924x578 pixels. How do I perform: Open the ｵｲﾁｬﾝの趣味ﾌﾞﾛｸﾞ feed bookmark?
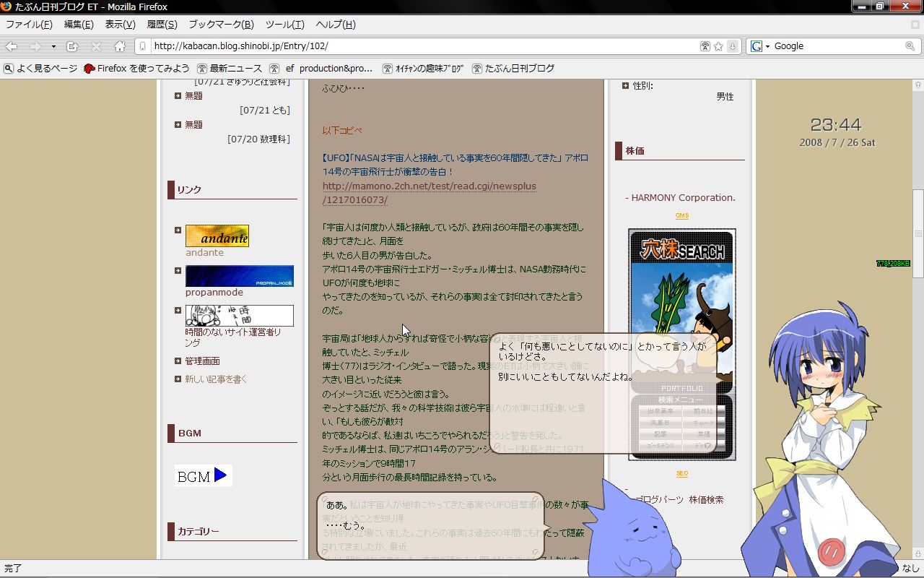424,69
